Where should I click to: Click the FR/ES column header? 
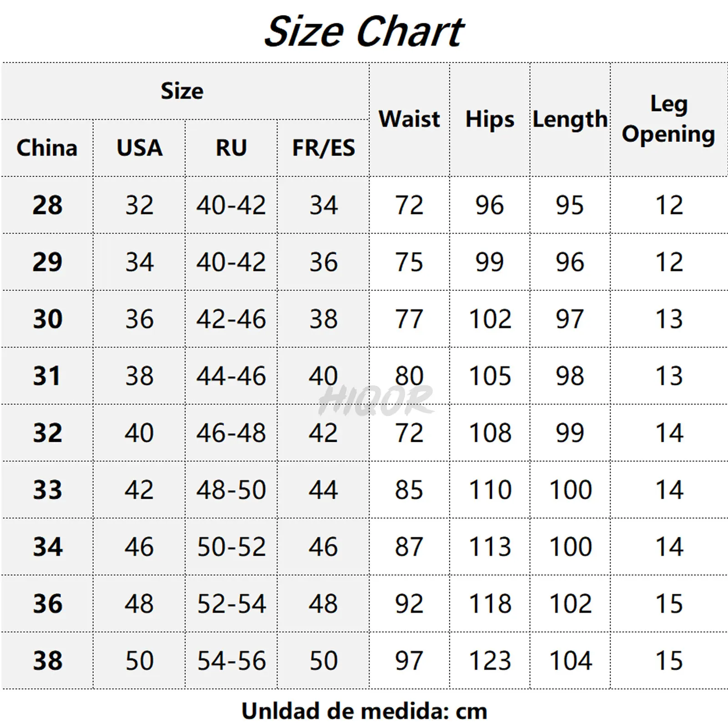pos(324,148)
